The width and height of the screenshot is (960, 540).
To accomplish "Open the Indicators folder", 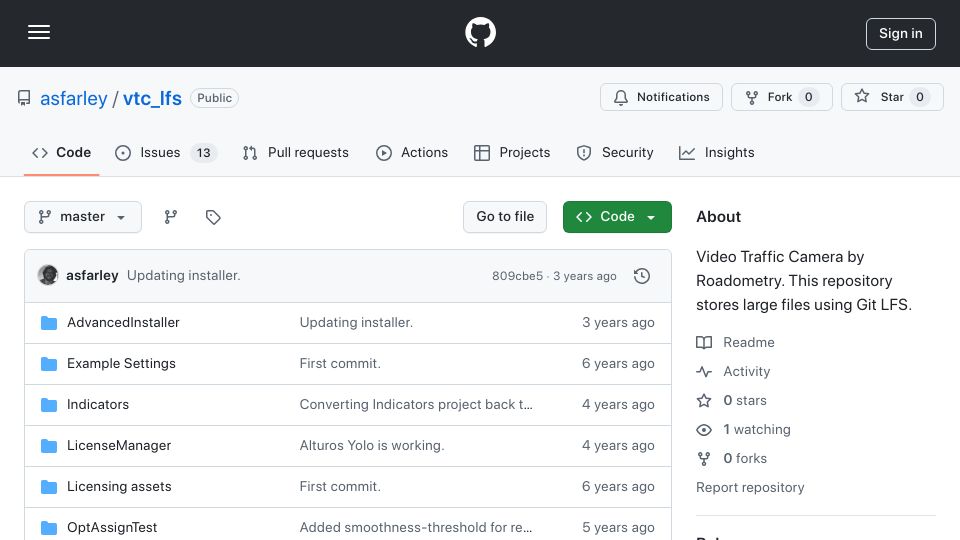I will tap(98, 405).
